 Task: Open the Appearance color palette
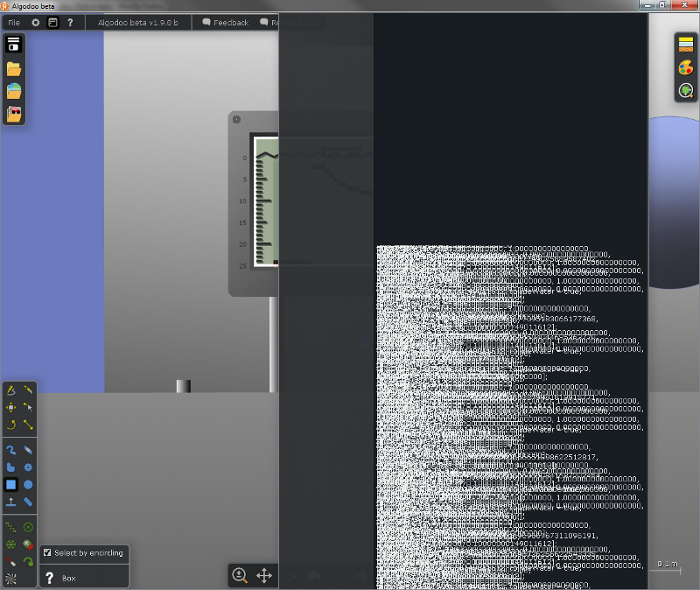pyautogui.click(x=687, y=68)
